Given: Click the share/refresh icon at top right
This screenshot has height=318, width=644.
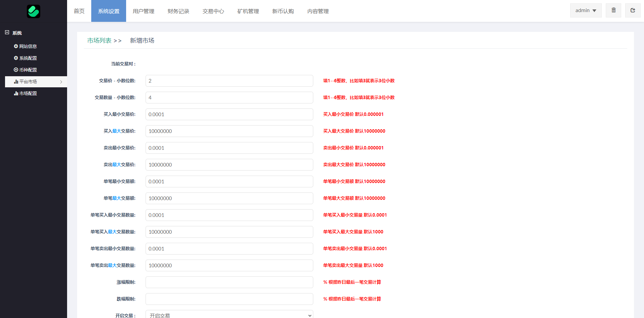Looking at the screenshot, I should 633,10.
